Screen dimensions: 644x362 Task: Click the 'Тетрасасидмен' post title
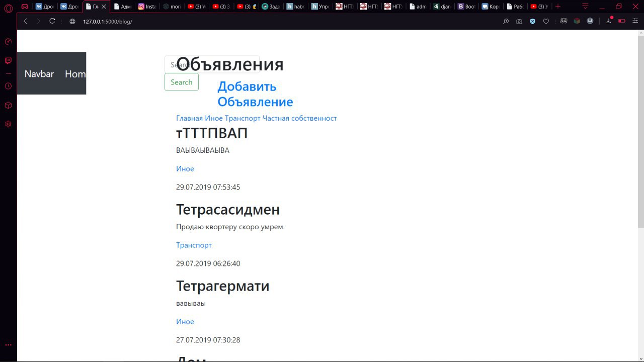click(228, 210)
